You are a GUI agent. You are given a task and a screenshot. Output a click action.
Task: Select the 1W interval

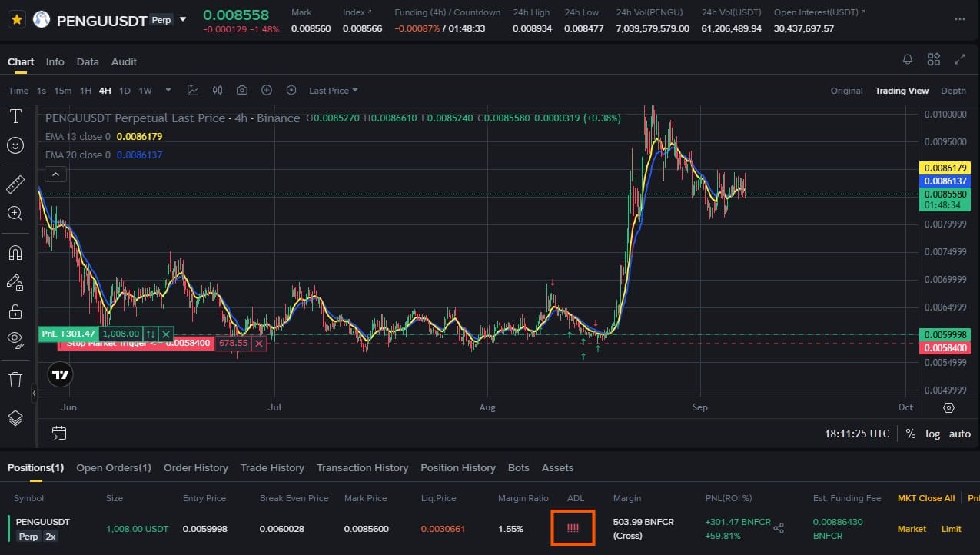[x=145, y=91]
